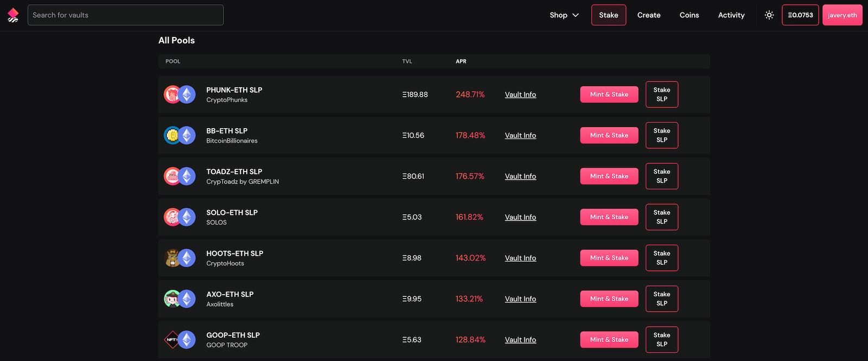This screenshot has width=868, height=361.
Task: Open the javery.eth account button
Action: click(x=843, y=15)
